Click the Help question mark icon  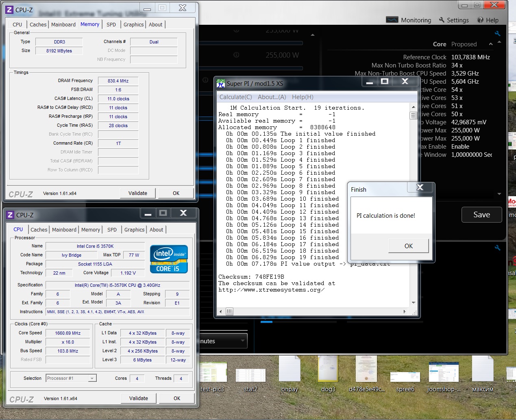480,20
